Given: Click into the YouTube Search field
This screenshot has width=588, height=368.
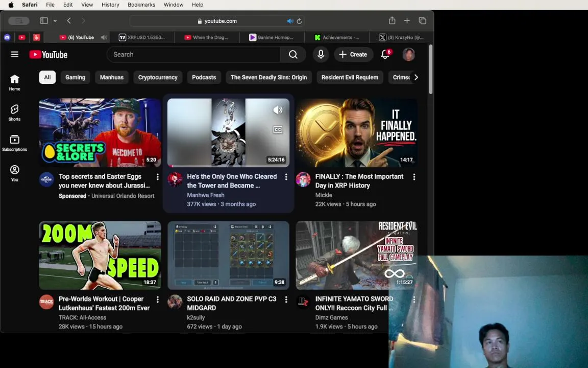Looking at the screenshot, I should click(193, 55).
